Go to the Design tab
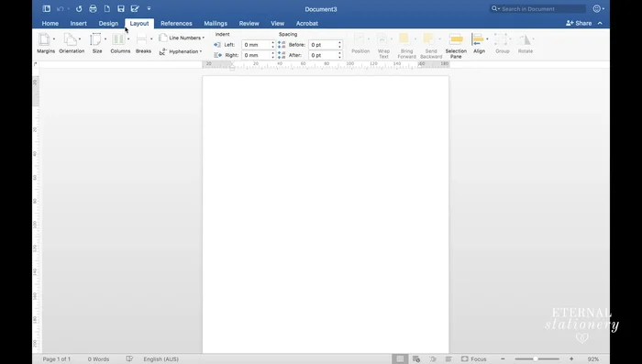Viewport: 642px width, 364px height. 108,23
